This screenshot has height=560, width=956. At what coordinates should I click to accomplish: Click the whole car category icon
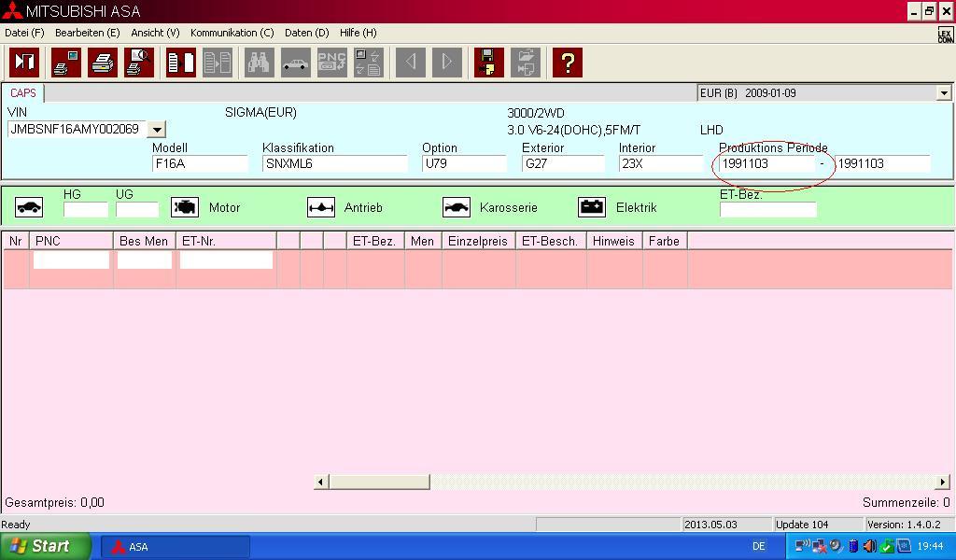pyautogui.click(x=29, y=207)
